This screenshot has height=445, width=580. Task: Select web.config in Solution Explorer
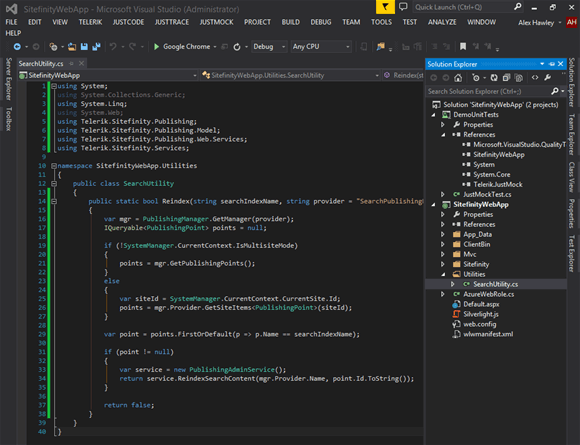pos(480,324)
